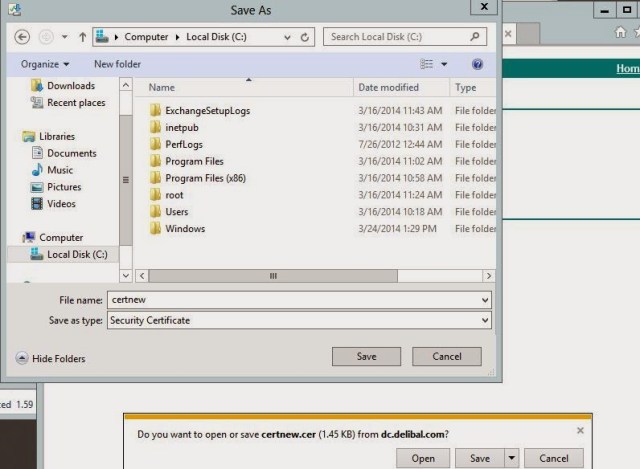Open the Organize menu

tap(45, 64)
